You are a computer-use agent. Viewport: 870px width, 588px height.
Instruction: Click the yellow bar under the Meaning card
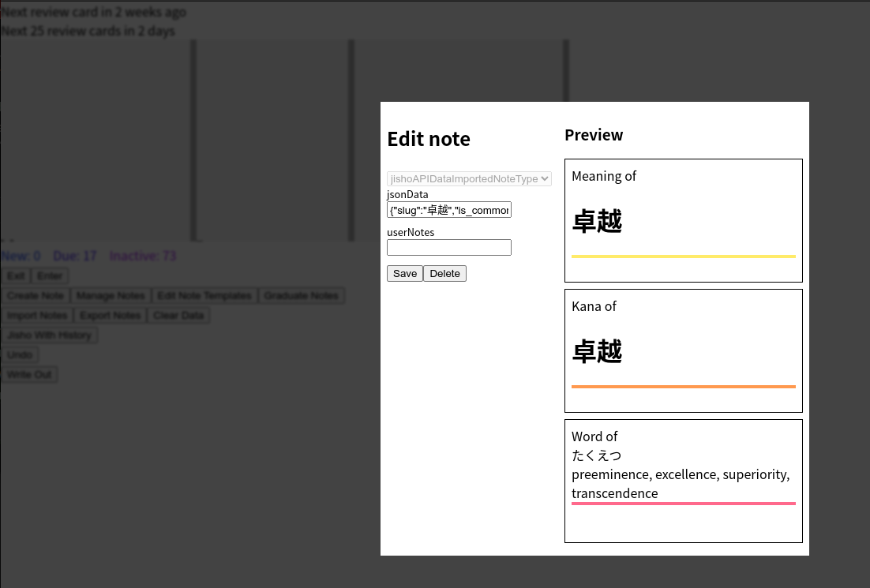pos(683,257)
